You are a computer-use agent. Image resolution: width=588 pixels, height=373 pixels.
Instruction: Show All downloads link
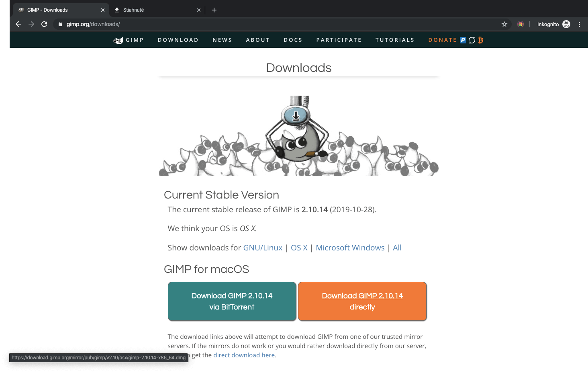click(x=397, y=248)
